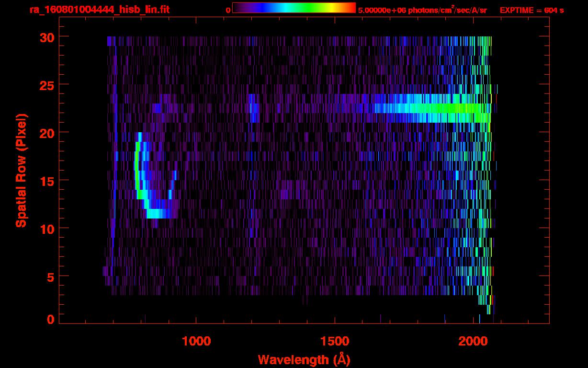
Task: Click the x-axis tick label 1000
Action: (x=196, y=341)
